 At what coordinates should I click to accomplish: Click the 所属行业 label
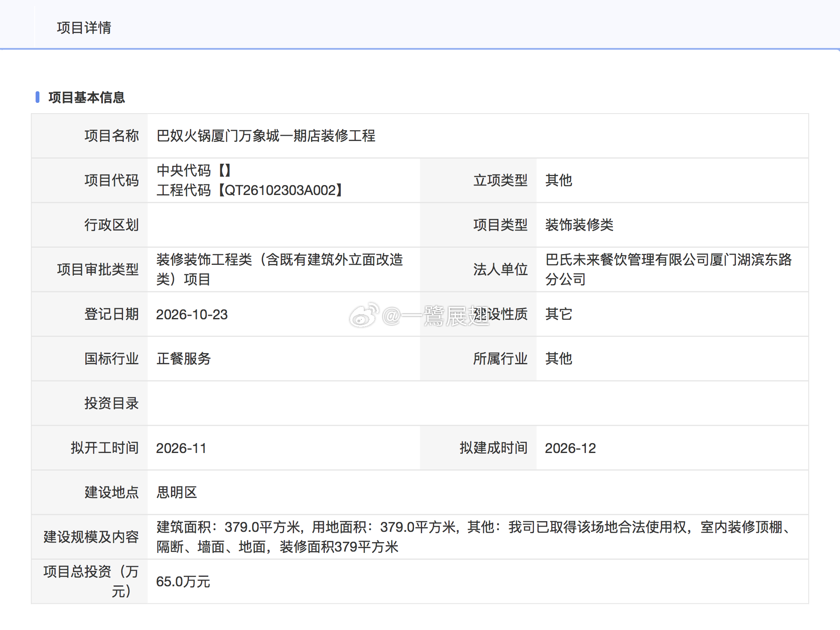coord(500,359)
